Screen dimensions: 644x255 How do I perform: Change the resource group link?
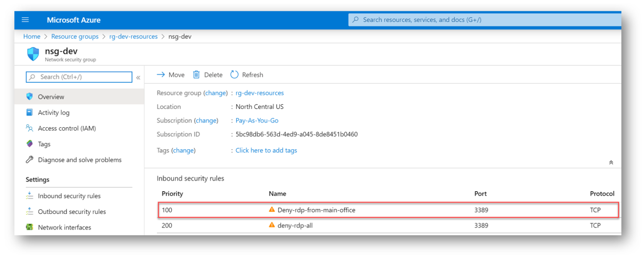216,93
